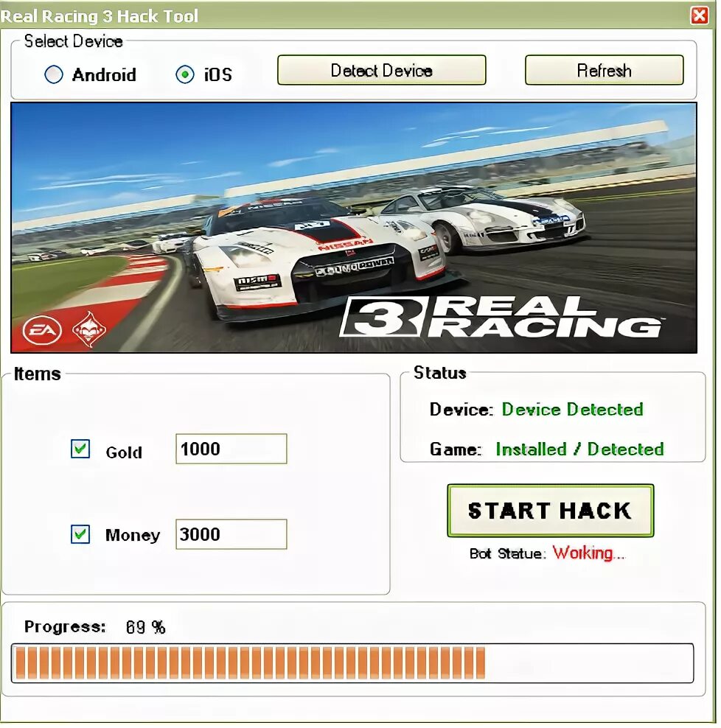Select the iOS device option
The width and height of the screenshot is (721, 728).
click(x=184, y=74)
